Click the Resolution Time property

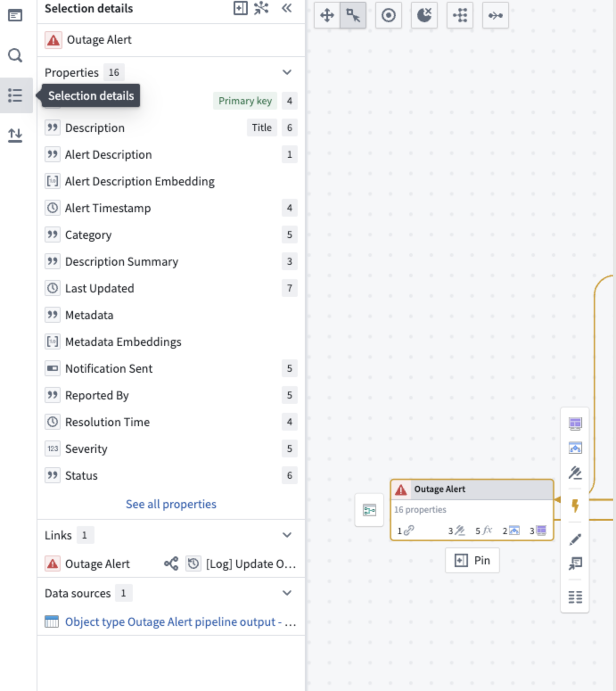tap(171, 422)
